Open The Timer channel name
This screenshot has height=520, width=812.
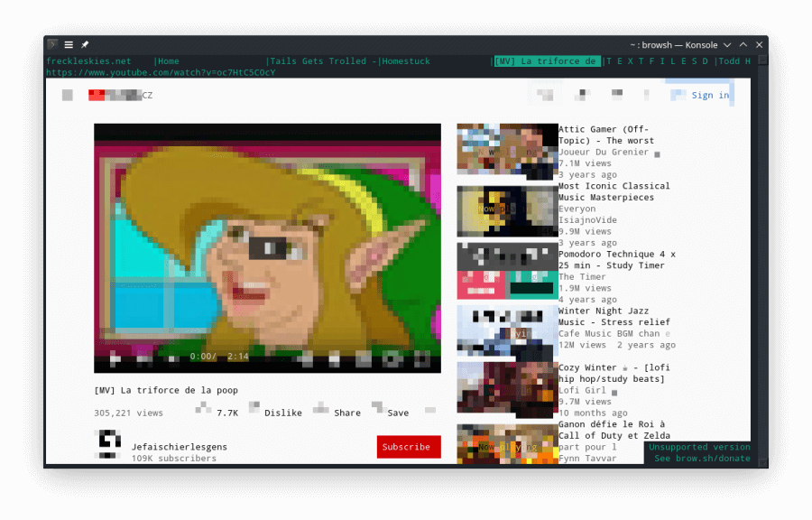pos(582,276)
